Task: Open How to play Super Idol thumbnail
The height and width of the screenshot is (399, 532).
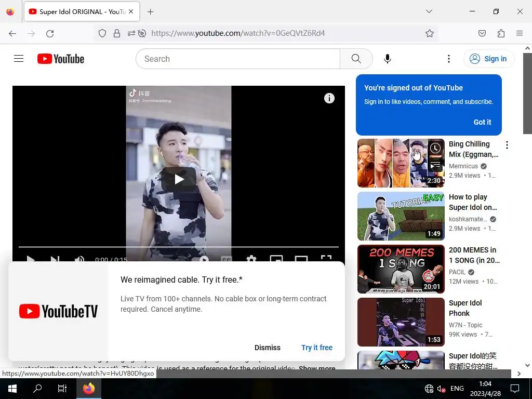Action: point(401,216)
